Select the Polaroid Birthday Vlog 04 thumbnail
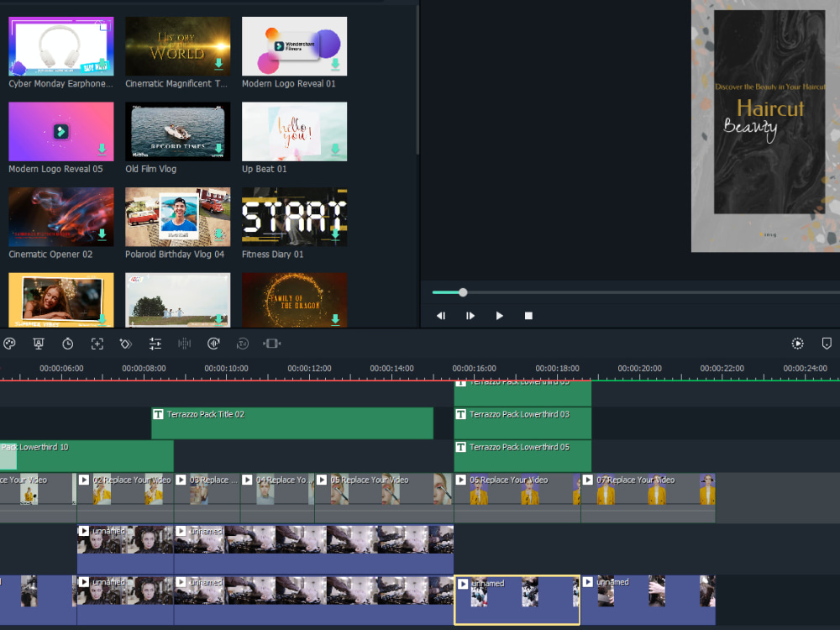 [178, 217]
